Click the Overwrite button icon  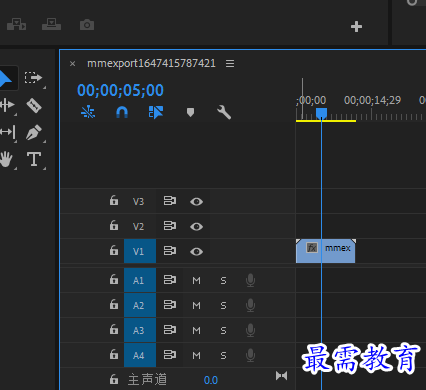[51, 25]
